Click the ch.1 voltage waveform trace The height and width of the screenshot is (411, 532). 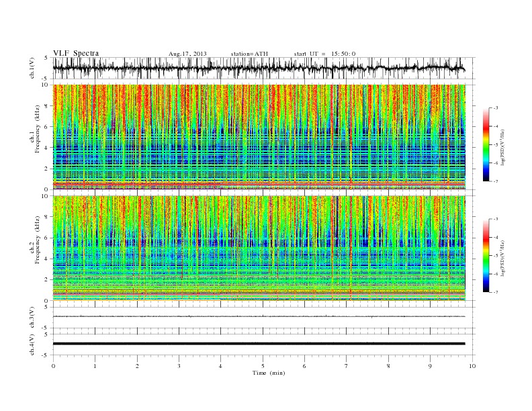259,68
